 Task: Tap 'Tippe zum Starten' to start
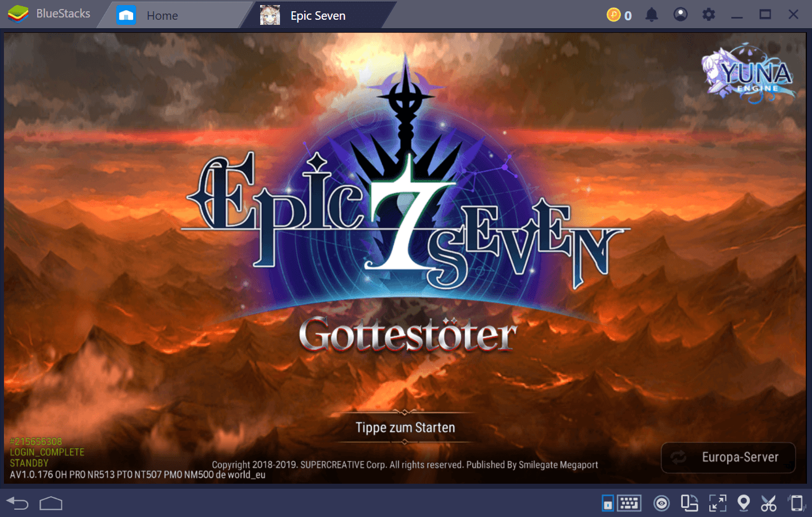pyautogui.click(x=405, y=428)
